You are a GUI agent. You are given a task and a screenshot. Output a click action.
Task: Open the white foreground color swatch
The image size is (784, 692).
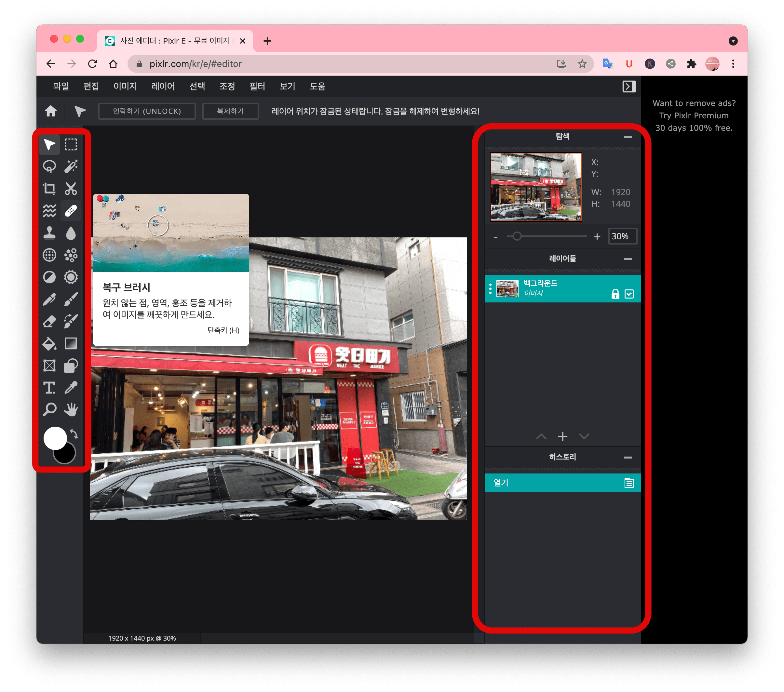pos(55,438)
